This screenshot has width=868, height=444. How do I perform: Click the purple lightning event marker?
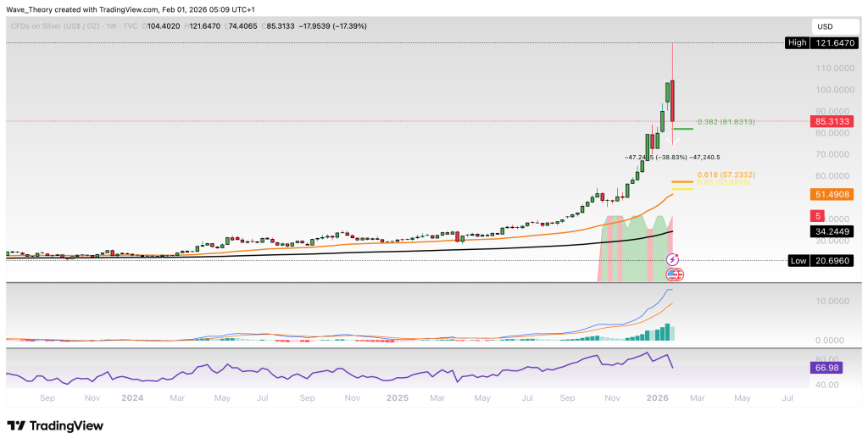click(x=673, y=259)
